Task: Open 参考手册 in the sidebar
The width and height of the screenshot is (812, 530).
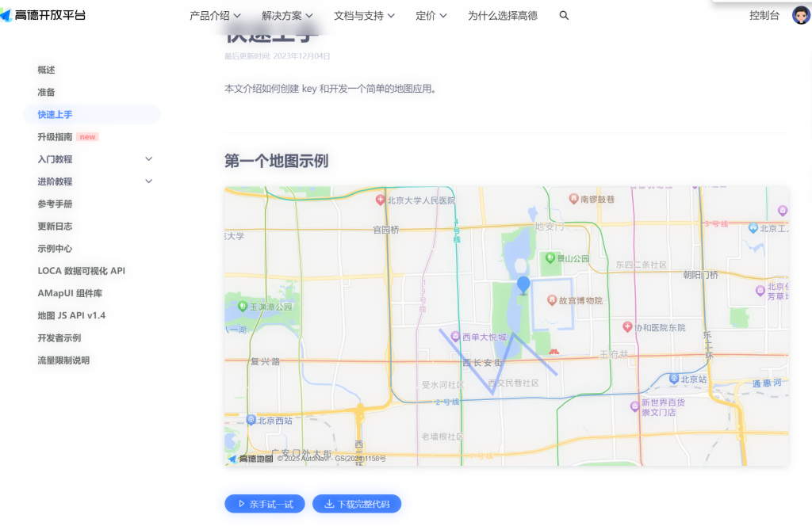Action: coord(55,204)
